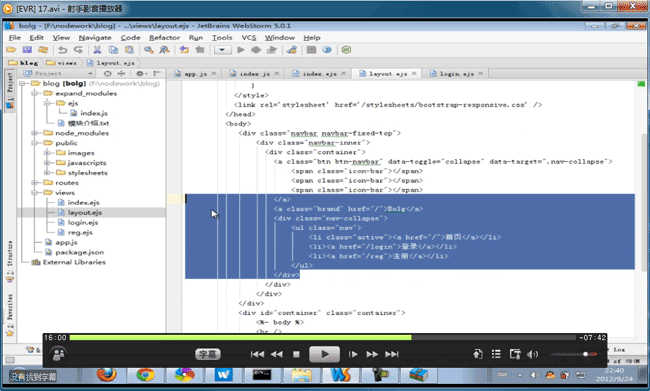Click the Replace icon in toolbar
650x391 pixels.
point(164,50)
